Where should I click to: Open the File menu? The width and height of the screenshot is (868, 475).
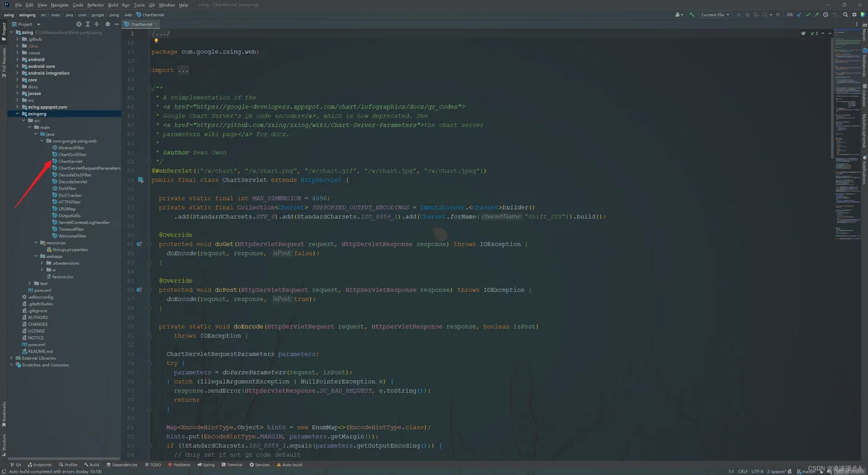(19, 5)
